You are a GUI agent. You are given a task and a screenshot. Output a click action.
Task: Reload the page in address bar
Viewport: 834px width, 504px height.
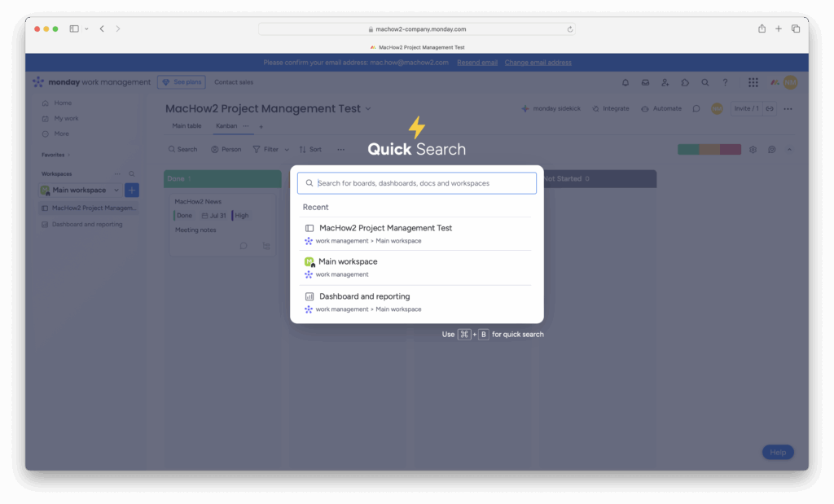click(x=569, y=29)
